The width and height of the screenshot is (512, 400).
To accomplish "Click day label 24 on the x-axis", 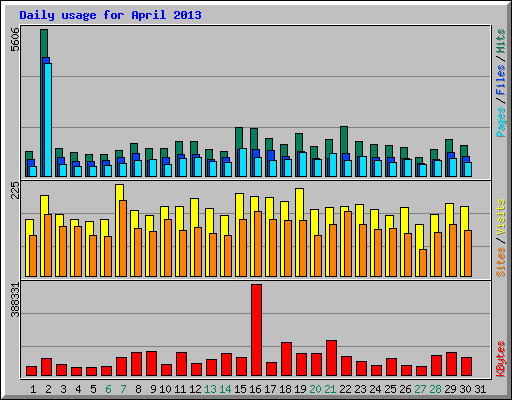I will point(375,389).
